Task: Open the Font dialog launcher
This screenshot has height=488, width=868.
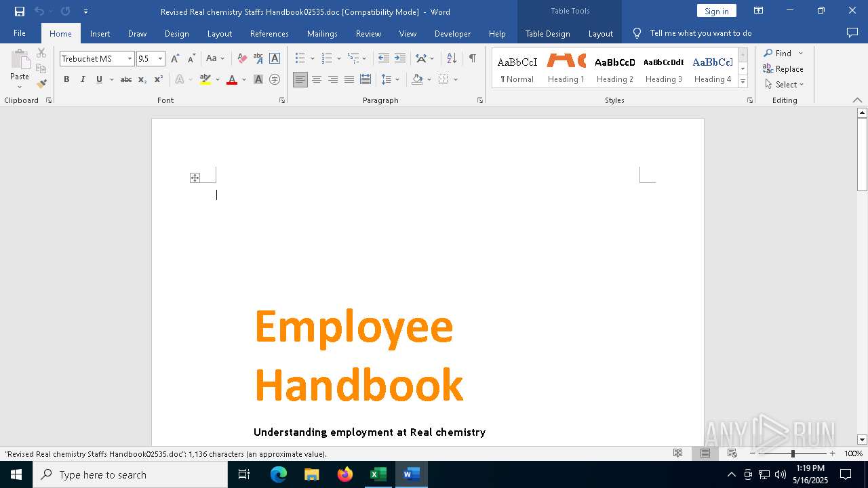Action: 282,100
